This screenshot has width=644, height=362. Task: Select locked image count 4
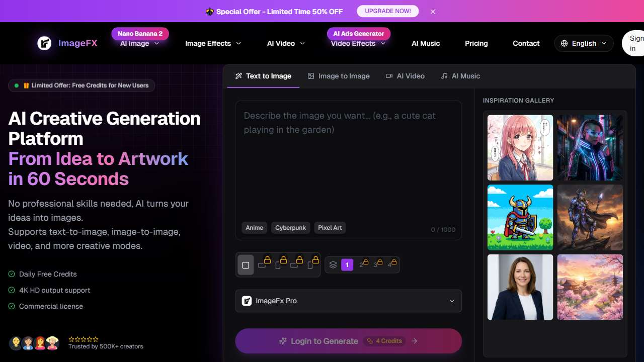tap(390, 264)
